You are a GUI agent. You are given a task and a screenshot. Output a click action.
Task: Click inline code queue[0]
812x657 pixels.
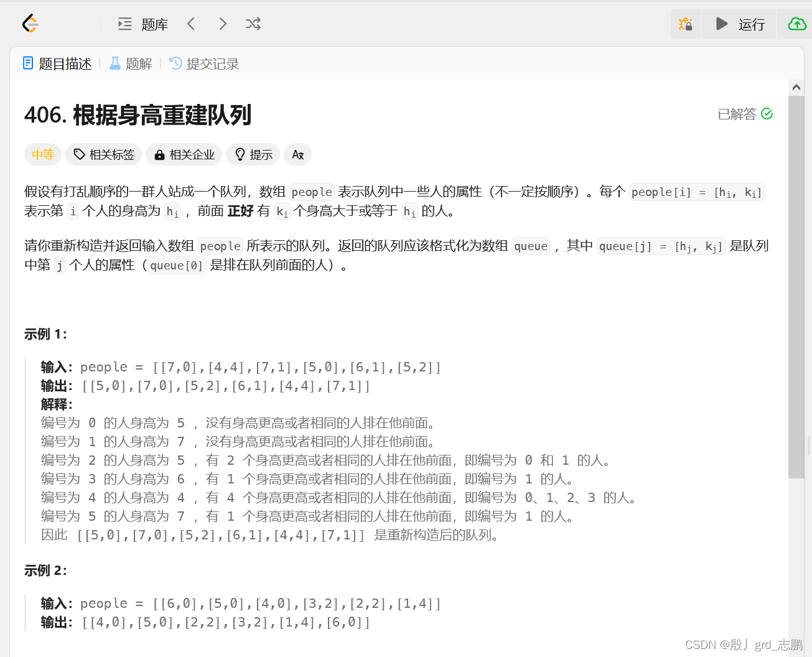click(177, 266)
